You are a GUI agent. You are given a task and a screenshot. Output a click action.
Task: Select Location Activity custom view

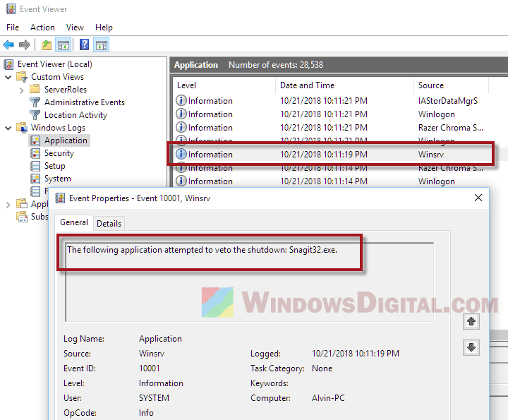(x=75, y=115)
